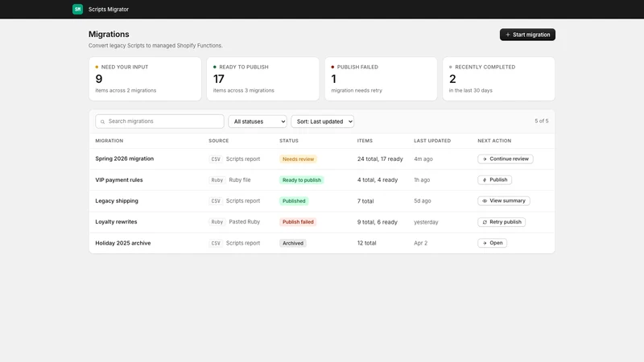The height and width of the screenshot is (362, 644).
Task: Click the CSV badge on Legacy shipping row
Action: (216, 201)
